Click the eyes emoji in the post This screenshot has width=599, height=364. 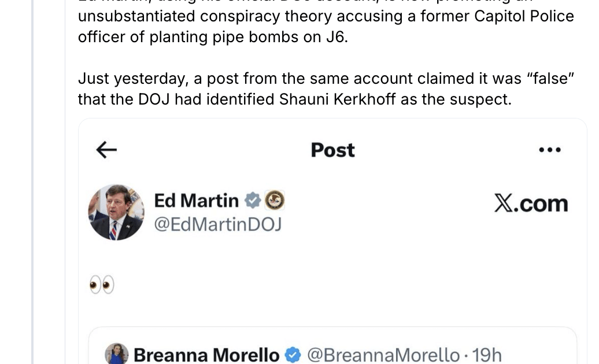click(102, 285)
